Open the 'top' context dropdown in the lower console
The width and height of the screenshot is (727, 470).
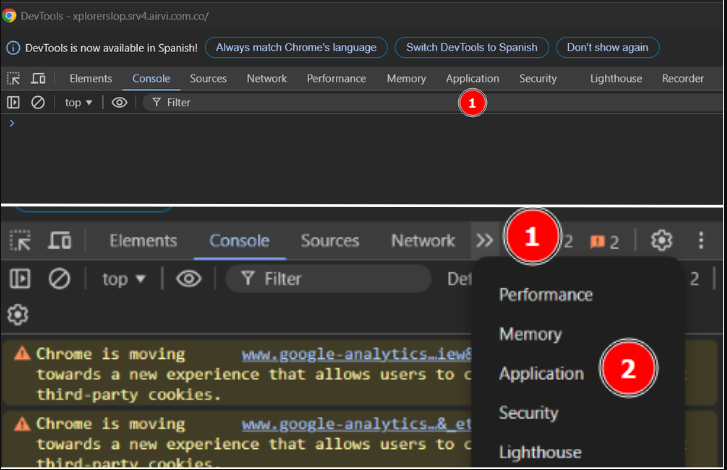[125, 279]
